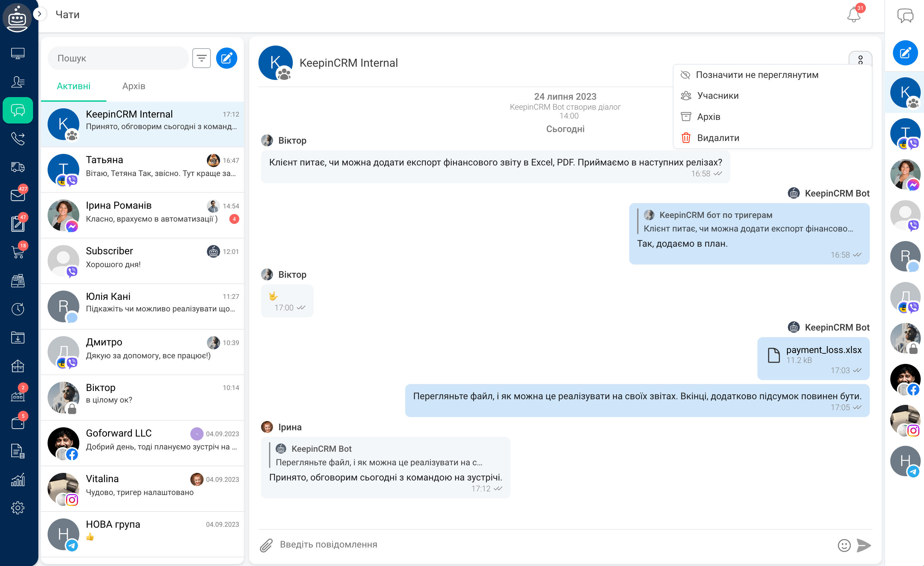This screenshot has height=566, width=924.
Task: Click the Пошук search field
Action: pyautogui.click(x=118, y=58)
